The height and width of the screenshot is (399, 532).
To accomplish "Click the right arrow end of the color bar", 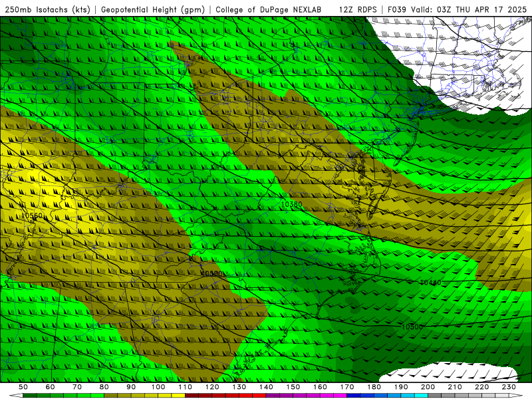I will [x=516, y=396].
